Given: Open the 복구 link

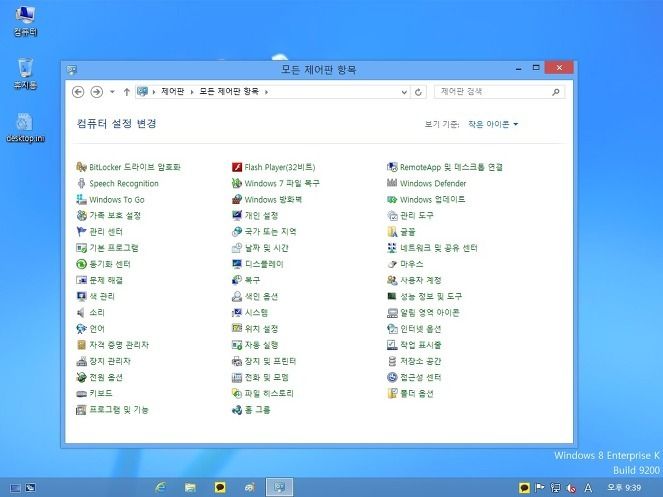Looking at the screenshot, I should [252, 280].
